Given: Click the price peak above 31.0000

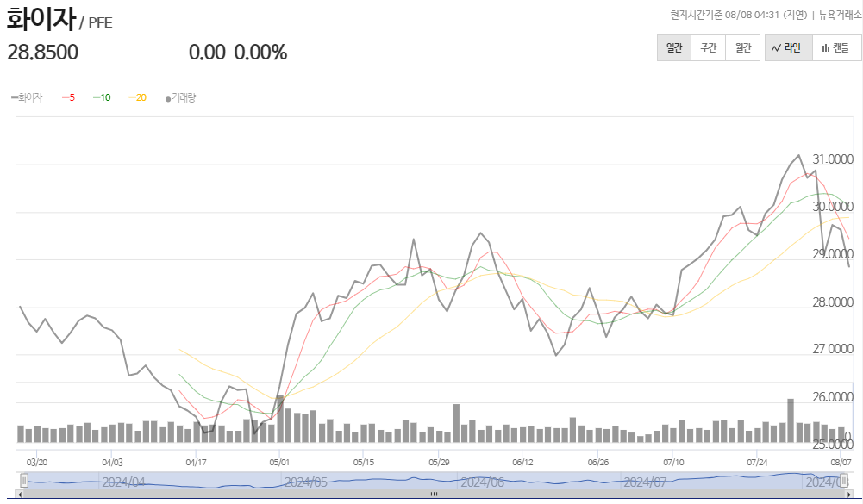Looking at the screenshot, I should tap(798, 156).
